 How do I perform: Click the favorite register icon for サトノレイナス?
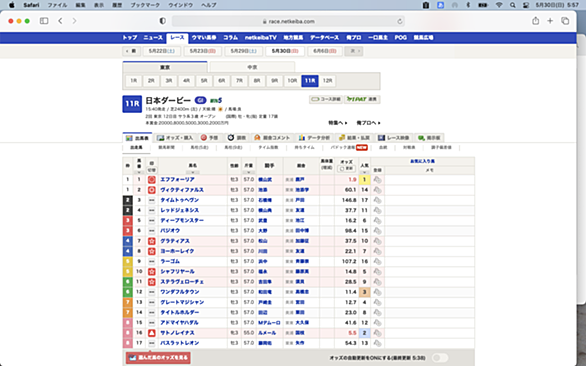[x=377, y=333]
